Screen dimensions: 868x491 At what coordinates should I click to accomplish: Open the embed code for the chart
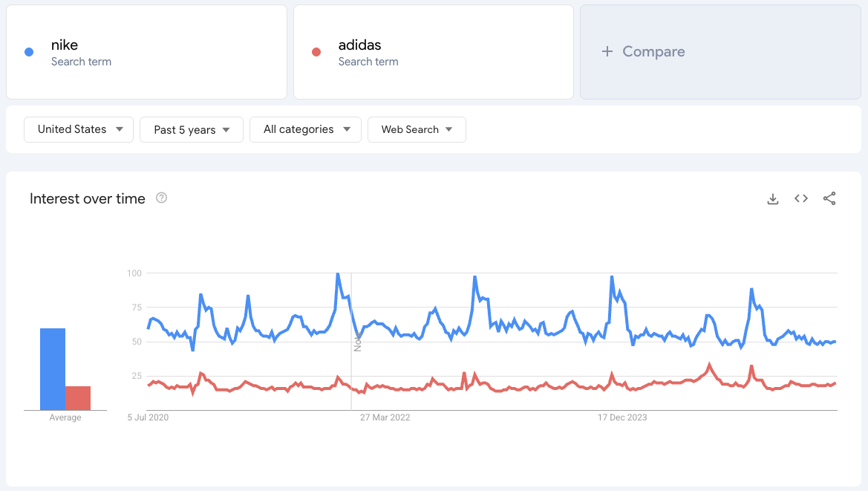[800, 198]
